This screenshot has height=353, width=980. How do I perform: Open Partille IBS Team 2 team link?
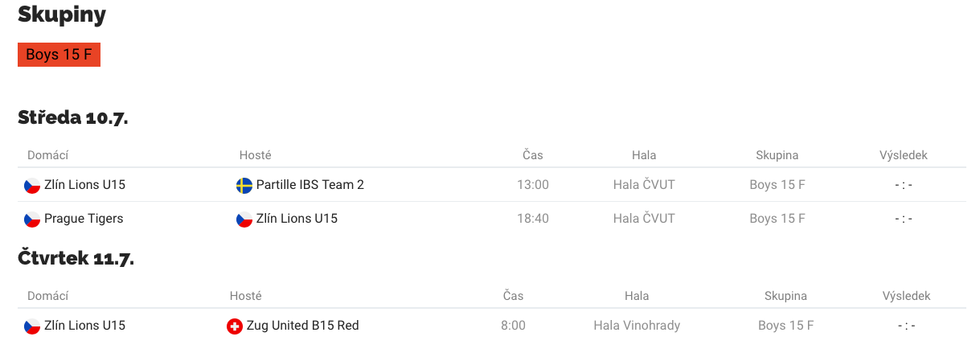(x=310, y=185)
